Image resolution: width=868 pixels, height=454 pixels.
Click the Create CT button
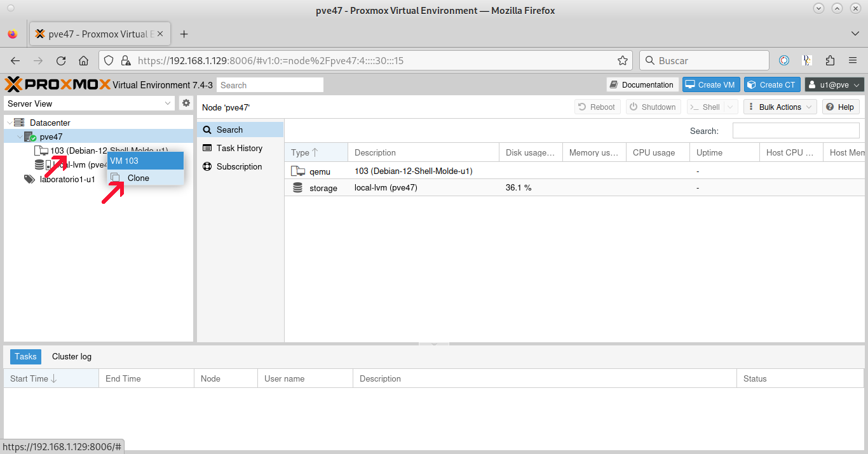[x=771, y=84]
